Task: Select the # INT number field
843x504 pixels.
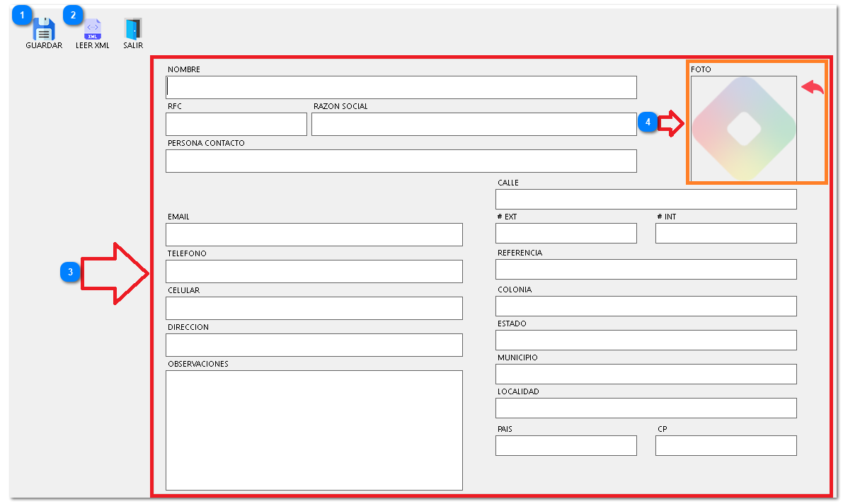Action: [726, 233]
